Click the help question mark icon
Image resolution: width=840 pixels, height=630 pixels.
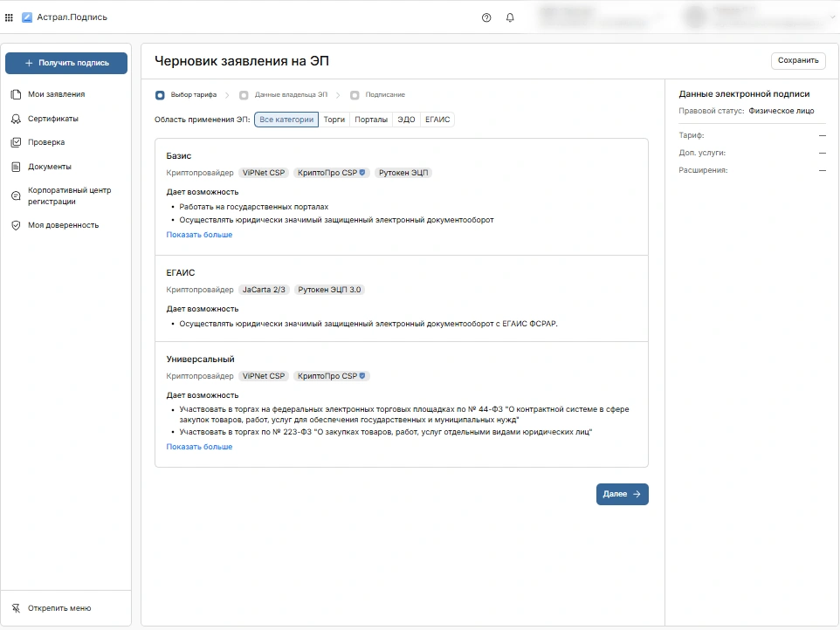coord(486,17)
